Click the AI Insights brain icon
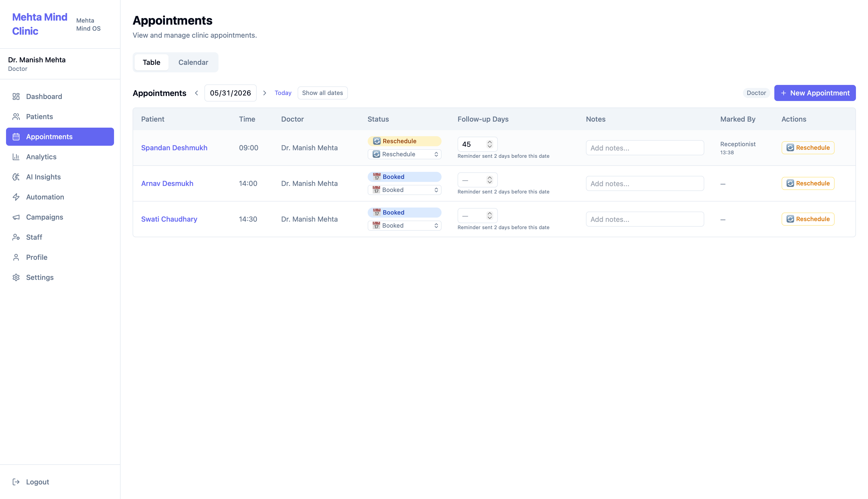868x499 pixels. 16,177
